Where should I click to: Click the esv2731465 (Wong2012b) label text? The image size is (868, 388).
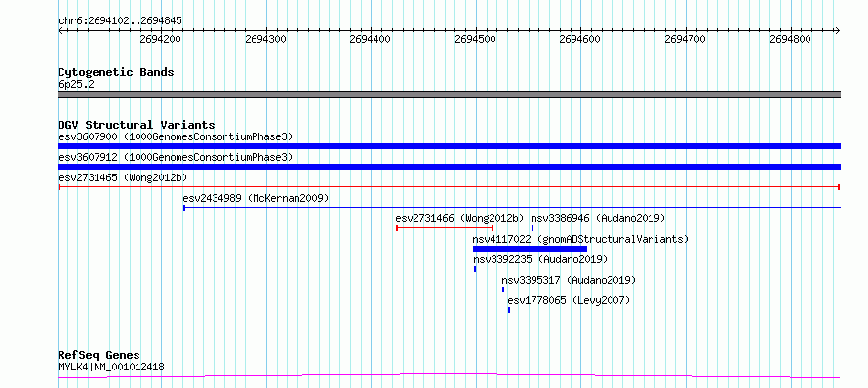(123, 177)
